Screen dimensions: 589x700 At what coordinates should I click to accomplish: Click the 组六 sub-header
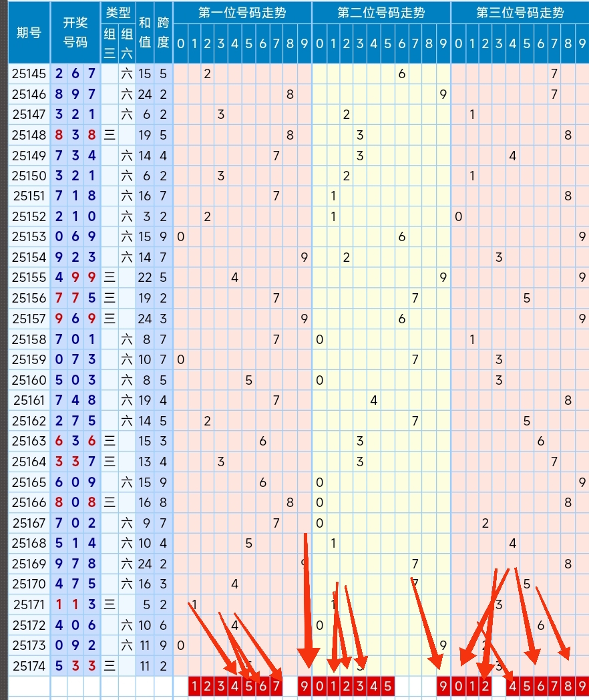coord(127,43)
